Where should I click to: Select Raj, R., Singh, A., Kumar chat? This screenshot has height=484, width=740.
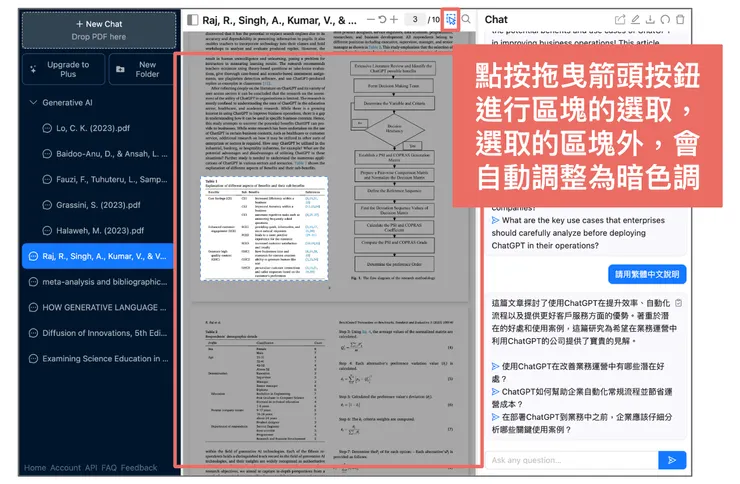[x=97, y=256]
